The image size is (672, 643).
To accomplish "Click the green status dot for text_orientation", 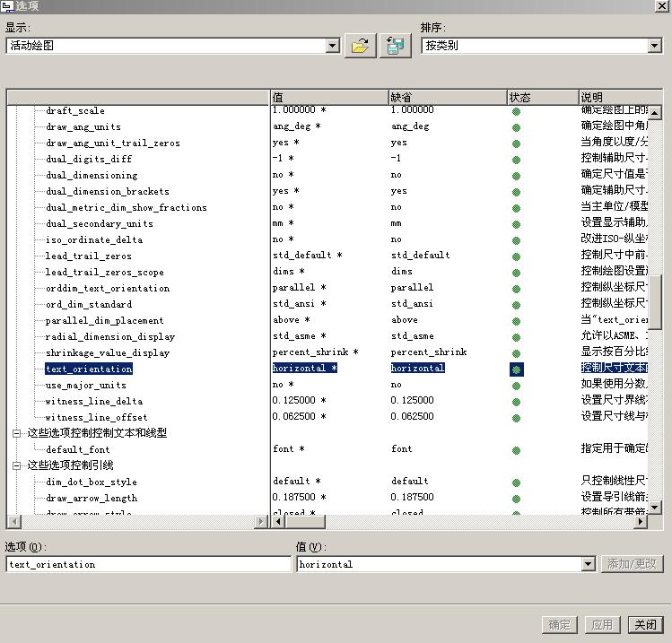I will pos(517,369).
